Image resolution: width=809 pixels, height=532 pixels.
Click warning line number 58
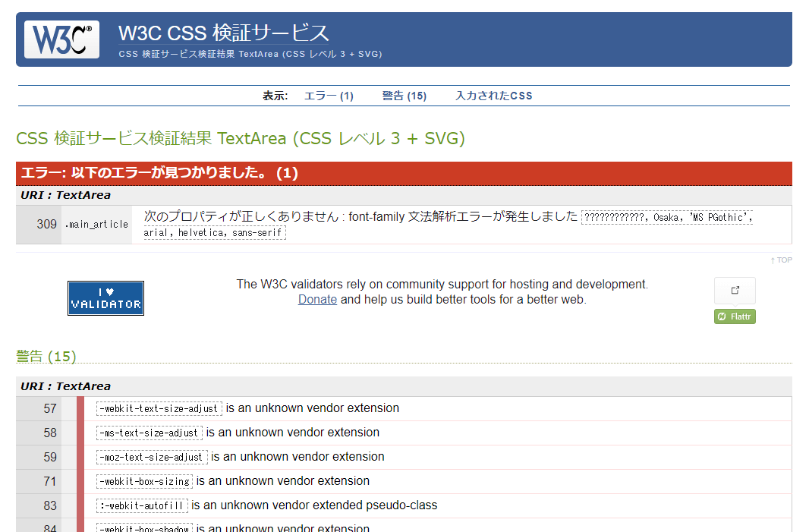[50, 433]
